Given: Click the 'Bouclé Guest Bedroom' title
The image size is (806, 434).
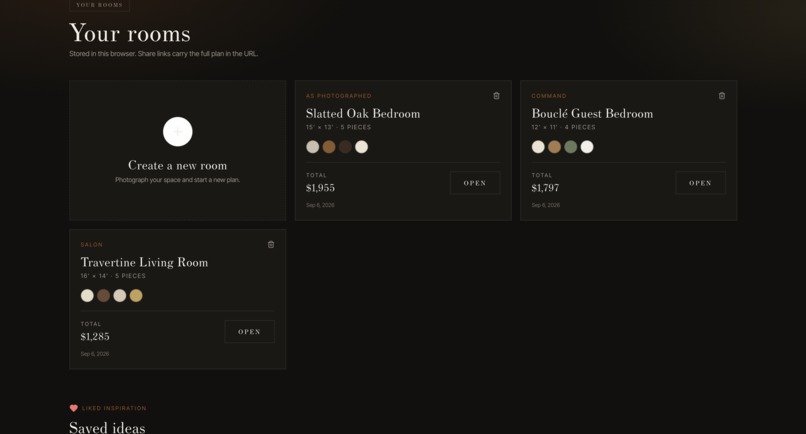Looking at the screenshot, I should tap(592, 114).
